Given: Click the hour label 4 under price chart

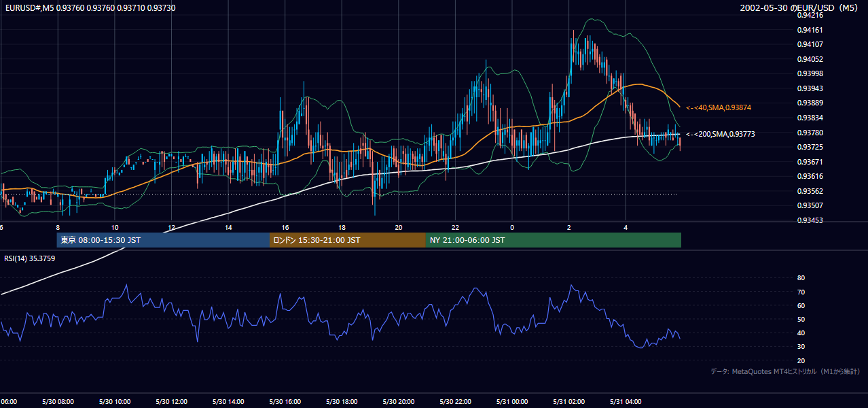Looking at the screenshot, I should 626,228.
